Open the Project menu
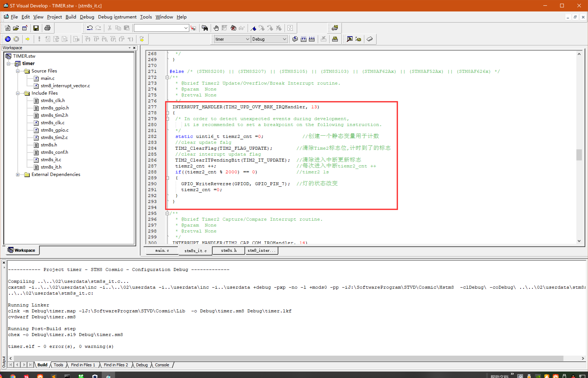The height and width of the screenshot is (378, 588). click(x=54, y=17)
